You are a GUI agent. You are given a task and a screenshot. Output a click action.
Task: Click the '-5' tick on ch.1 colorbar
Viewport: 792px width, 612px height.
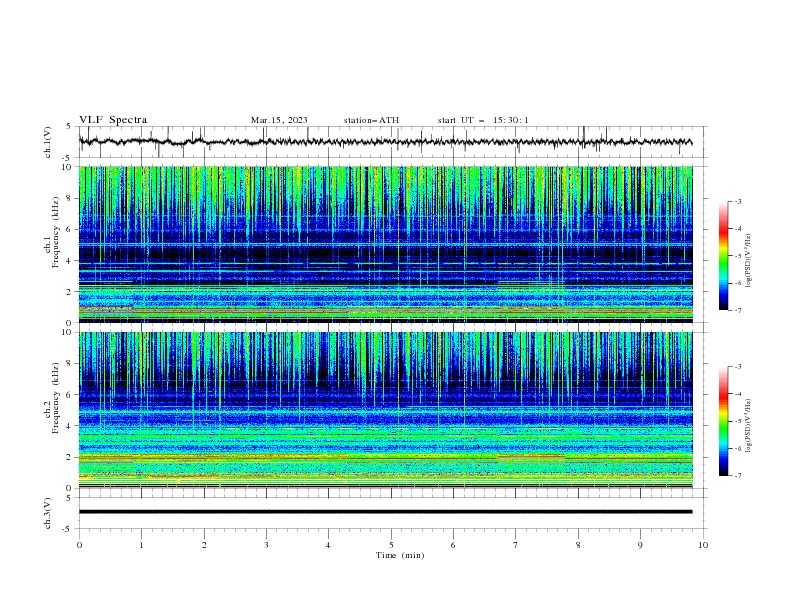[x=737, y=256]
